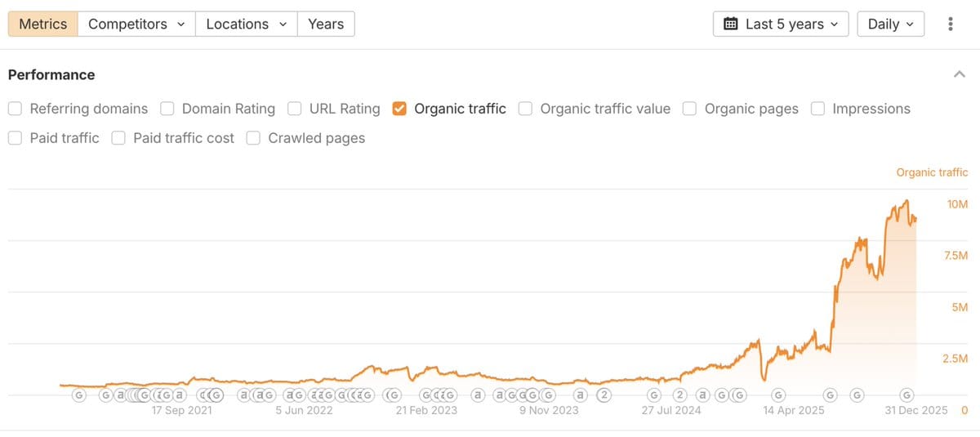This screenshot has height=437, width=980.
Task: Select the Metrics tab
Action: point(42,24)
